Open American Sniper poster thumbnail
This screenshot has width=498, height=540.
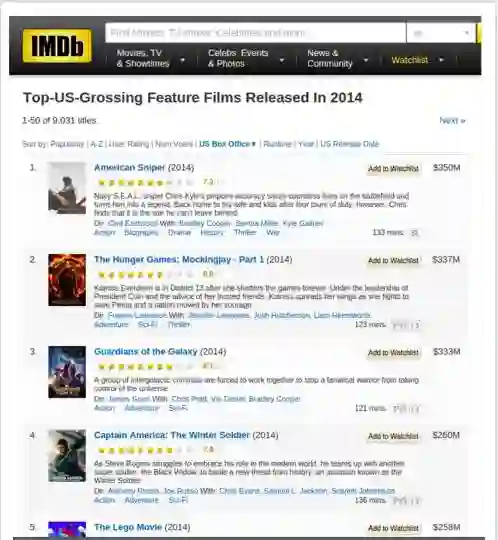point(67,188)
